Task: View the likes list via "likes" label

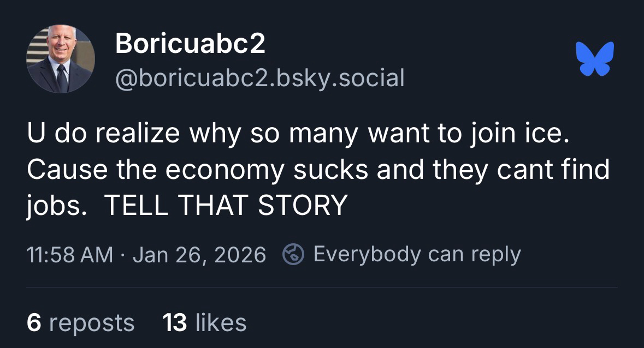Action: (221, 322)
